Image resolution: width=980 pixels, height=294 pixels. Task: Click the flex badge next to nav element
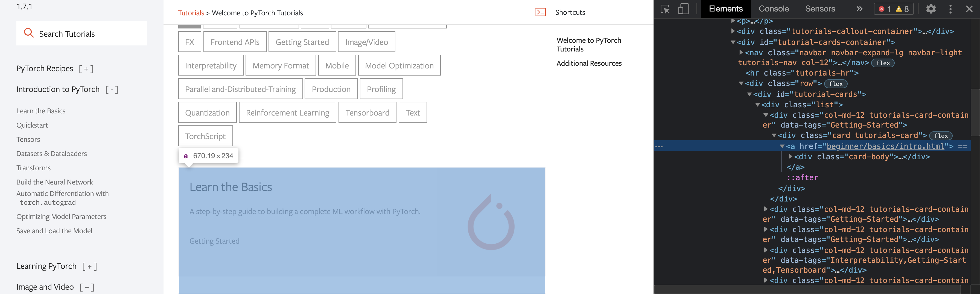point(883,63)
